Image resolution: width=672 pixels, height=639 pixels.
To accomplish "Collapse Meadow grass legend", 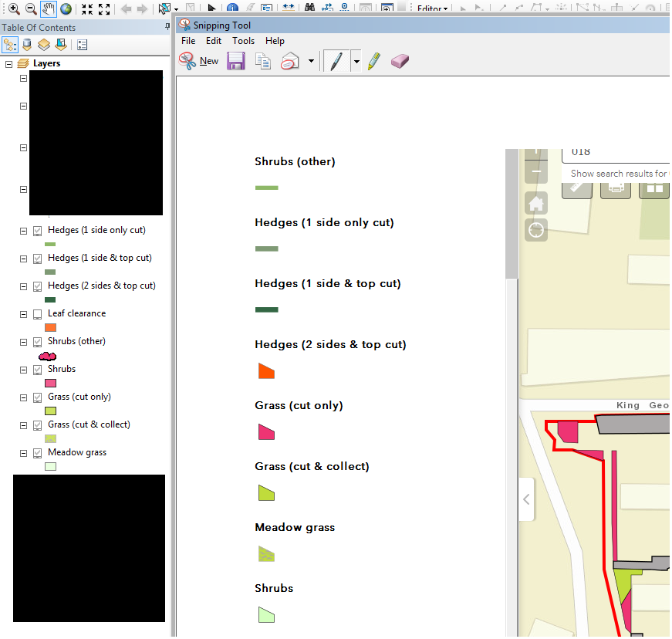I will tap(24, 454).
